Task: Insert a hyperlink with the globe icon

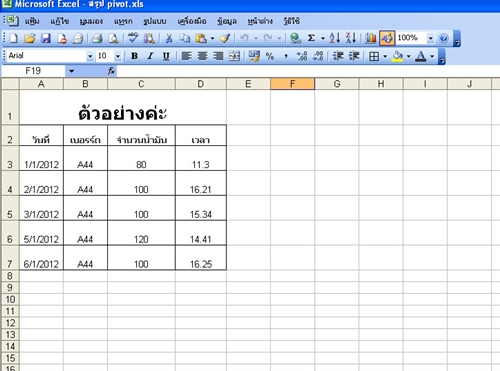Action: coord(295,39)
